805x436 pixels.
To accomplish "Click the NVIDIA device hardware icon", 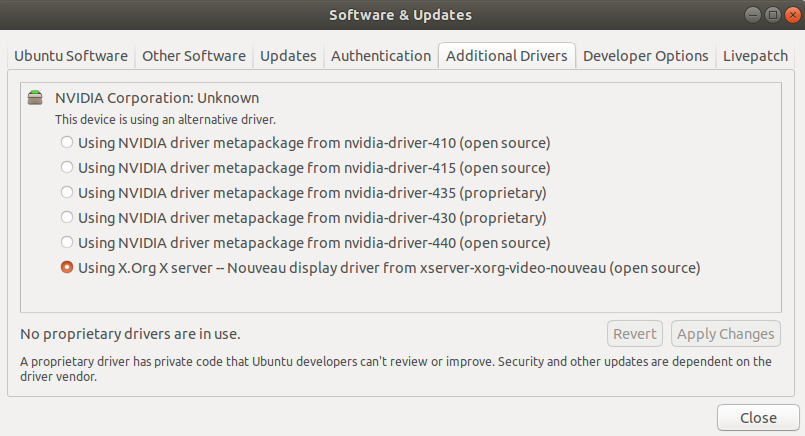I will coord(35,97).
